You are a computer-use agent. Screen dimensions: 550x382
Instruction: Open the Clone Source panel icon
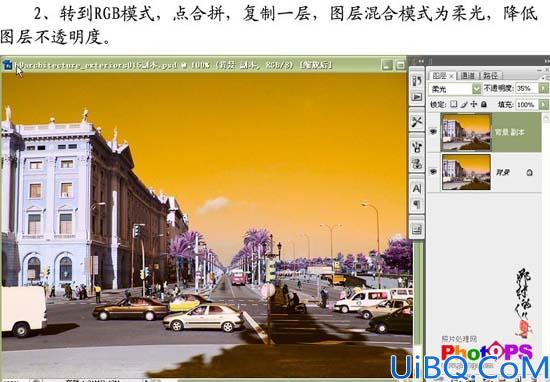(x=417, y=163)
